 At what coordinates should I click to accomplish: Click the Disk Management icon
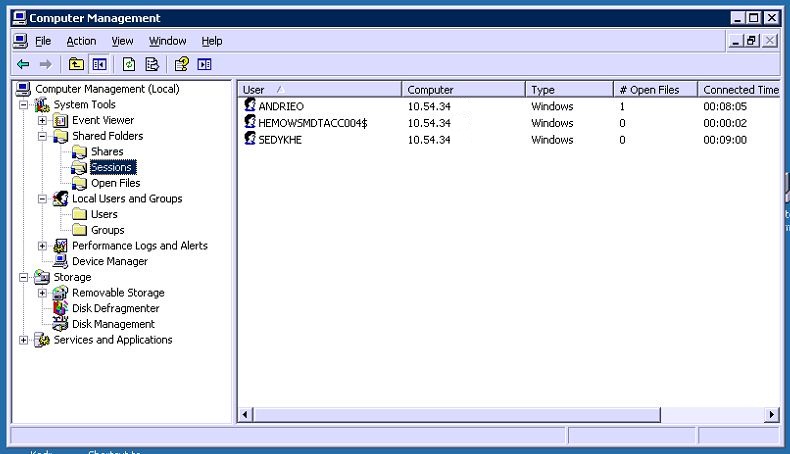click(60, 323)
